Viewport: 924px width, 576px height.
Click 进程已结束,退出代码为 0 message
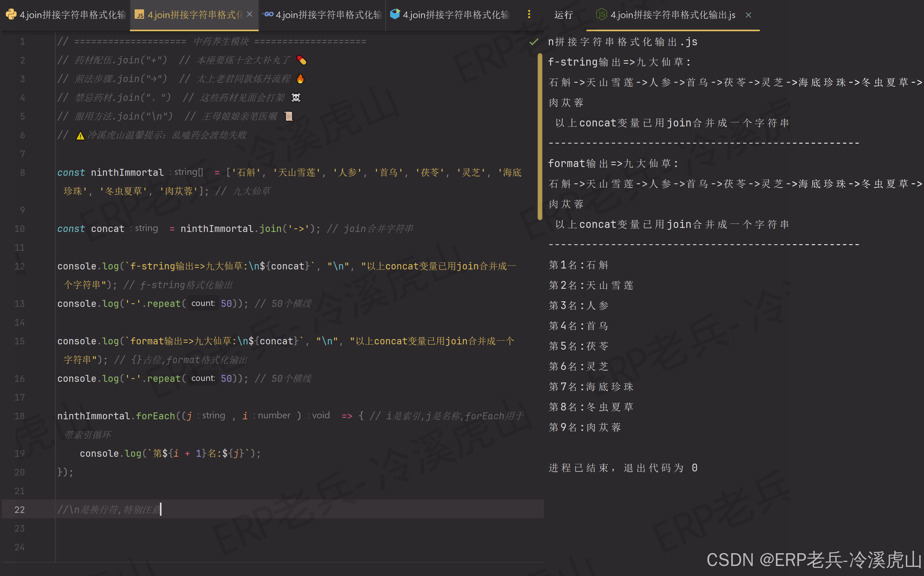[x=623, y=468]
